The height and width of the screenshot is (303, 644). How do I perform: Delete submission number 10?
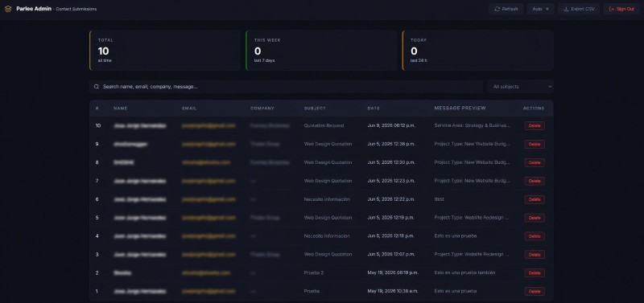pyautogui.click(x=535, y=126)
